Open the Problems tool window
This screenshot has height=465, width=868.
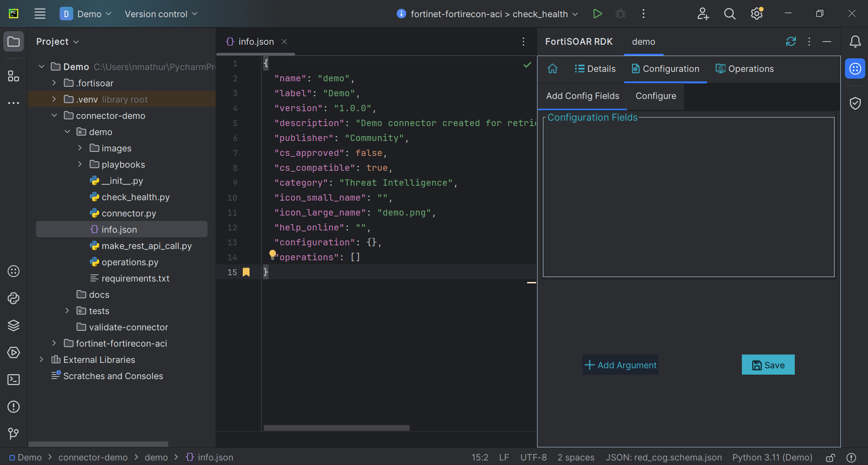(14, 407)
